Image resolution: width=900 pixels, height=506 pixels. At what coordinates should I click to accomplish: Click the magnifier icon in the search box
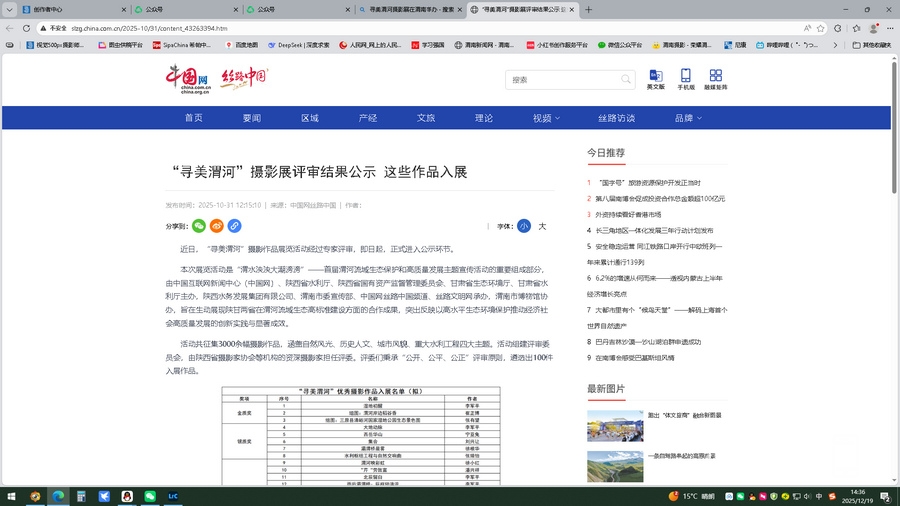coord(625,79)
